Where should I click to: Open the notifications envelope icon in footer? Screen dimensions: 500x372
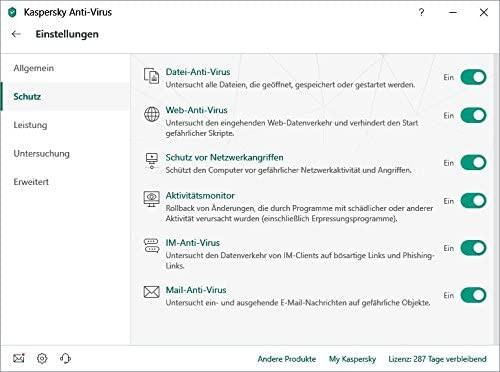pyautogui.click(x=19, y=358)
